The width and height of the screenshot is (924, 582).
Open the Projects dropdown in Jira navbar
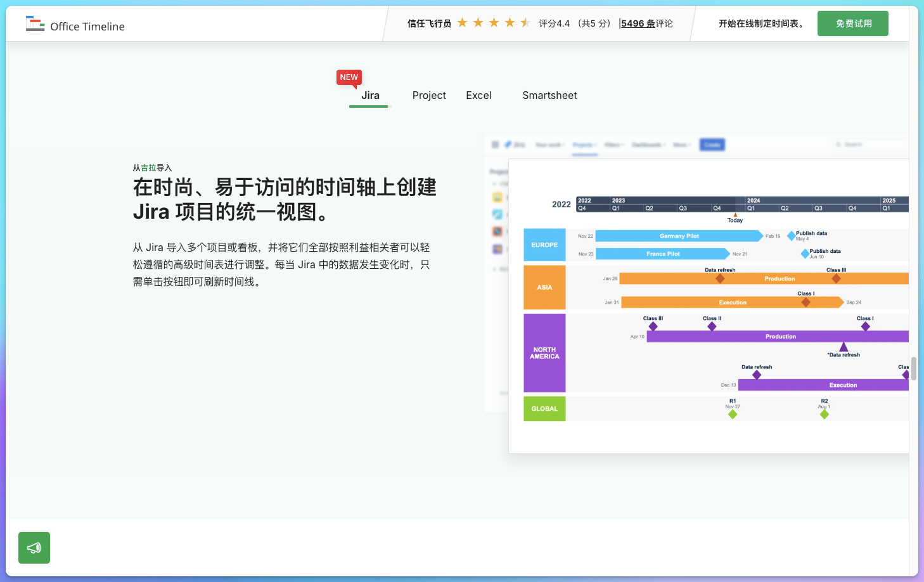coord(584,145)
